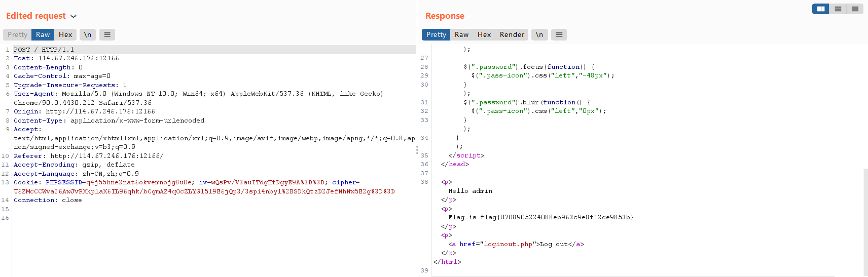Select combined single-pane layout icon
This screenshot has width=868, height=277.
point(855,9)
